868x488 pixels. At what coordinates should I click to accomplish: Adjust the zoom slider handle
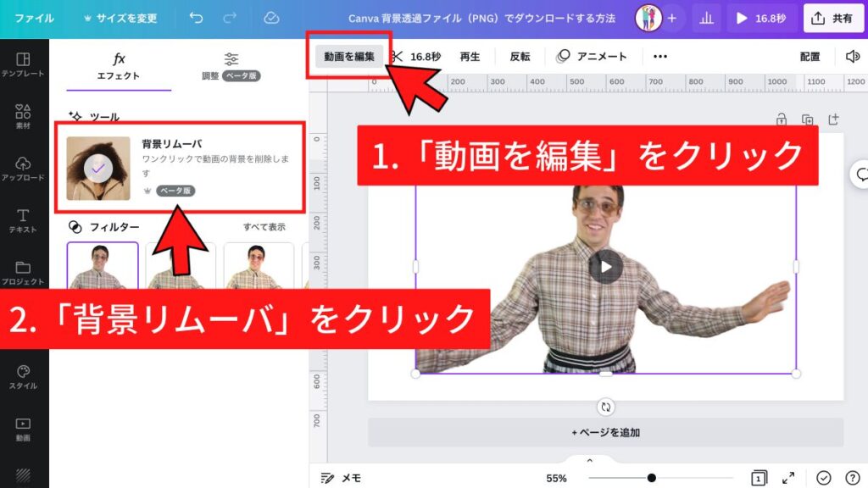[x=652, y=478]
